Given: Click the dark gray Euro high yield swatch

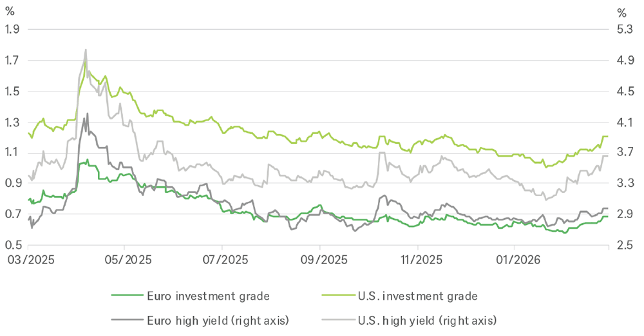Looking at the screenshot, I should tap(126, 319).
